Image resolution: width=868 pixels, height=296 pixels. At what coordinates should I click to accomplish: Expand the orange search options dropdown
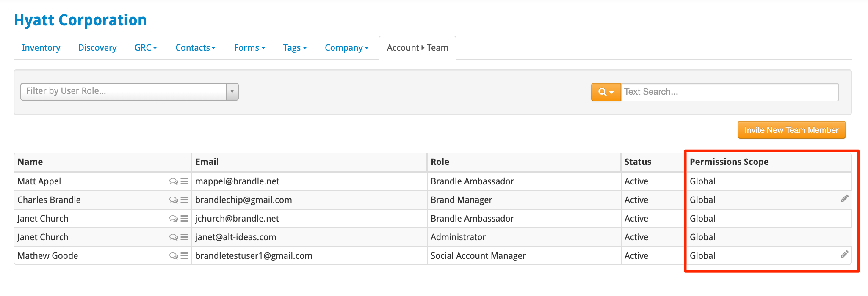coord(605,92)
